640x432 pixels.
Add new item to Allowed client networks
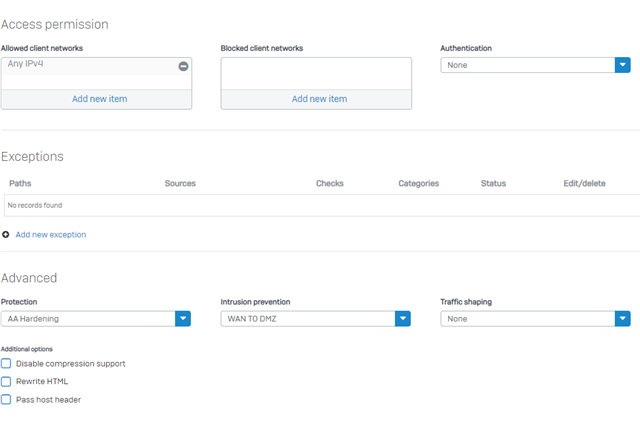click(100, 99)
